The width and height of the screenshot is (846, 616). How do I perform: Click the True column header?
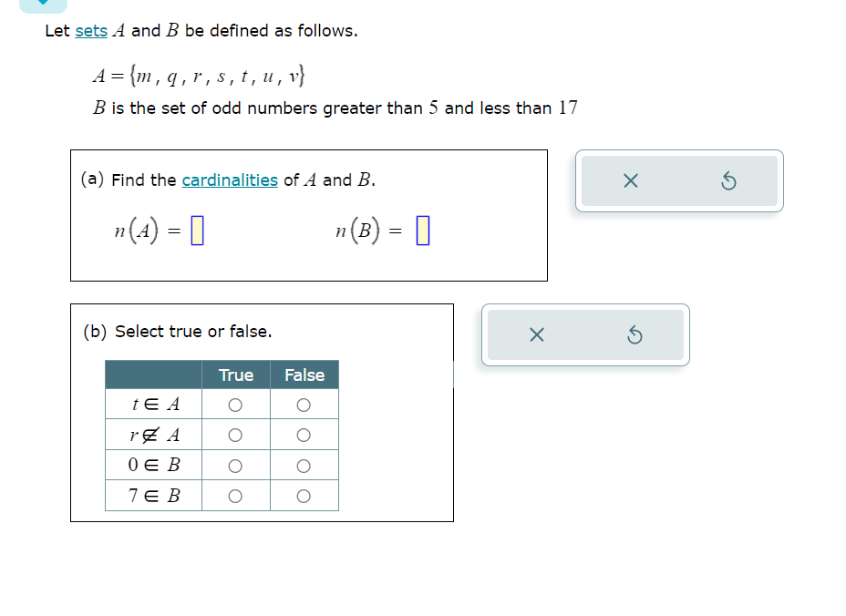point(235,375)
